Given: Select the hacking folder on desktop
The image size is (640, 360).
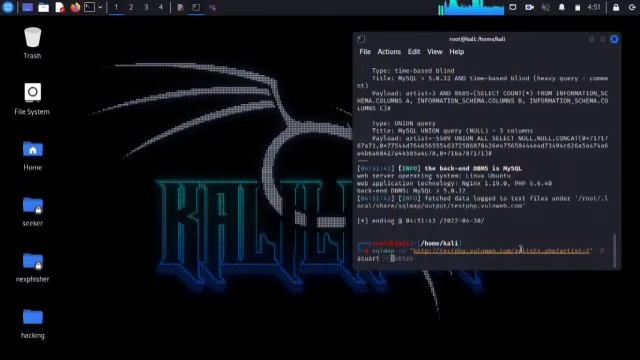Looking at the screenshot, I should click(32, 324).
